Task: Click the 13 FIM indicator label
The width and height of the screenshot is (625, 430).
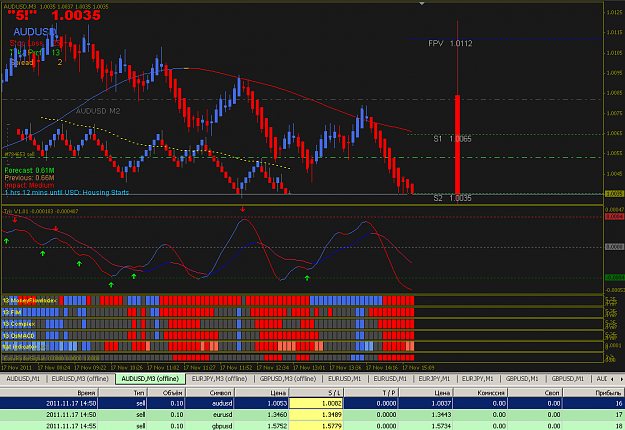Action: tap(12, 312)
